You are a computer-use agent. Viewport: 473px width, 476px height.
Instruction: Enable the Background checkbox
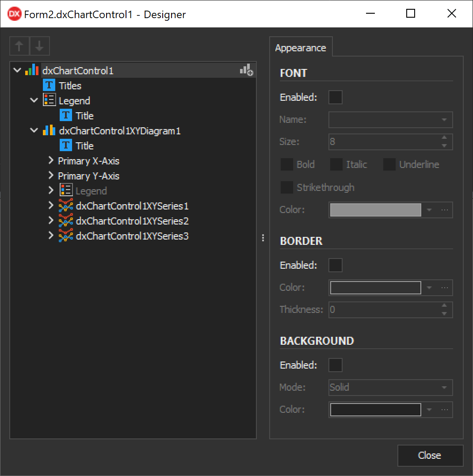point(336,365)
